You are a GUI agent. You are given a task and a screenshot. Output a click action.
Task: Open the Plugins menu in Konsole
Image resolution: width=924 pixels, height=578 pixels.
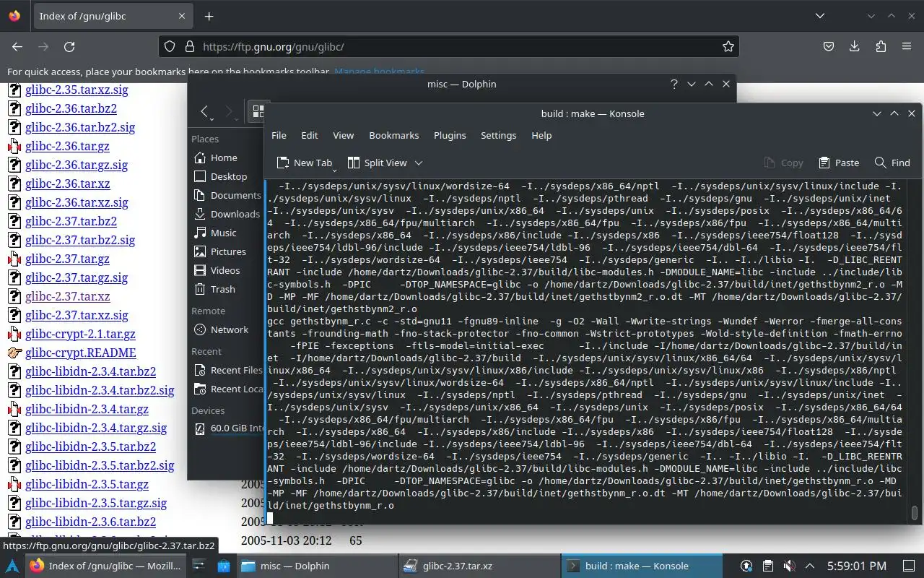click(450, 135)
